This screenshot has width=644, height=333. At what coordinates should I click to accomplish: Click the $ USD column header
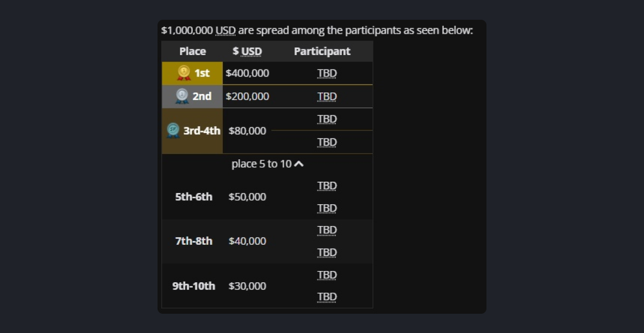(247, 51)
